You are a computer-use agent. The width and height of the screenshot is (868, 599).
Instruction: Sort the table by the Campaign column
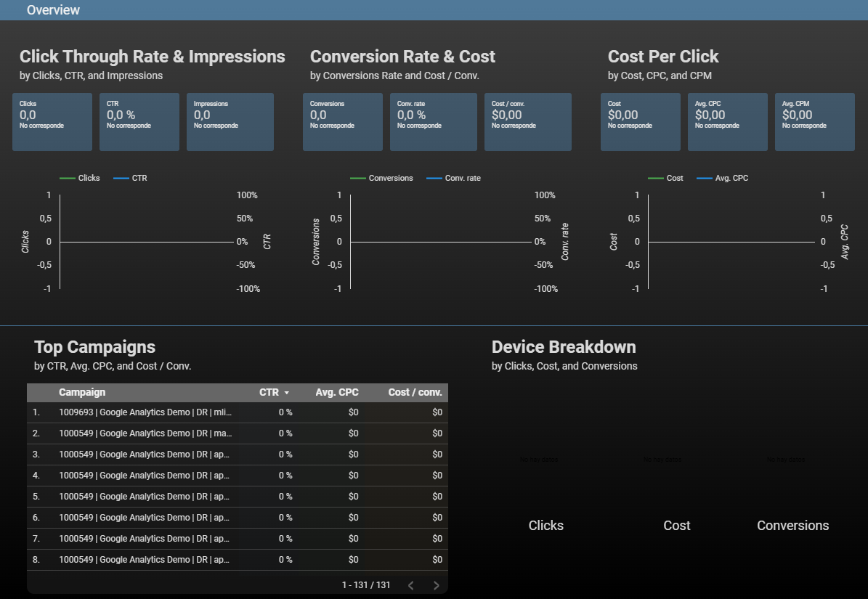click(x=82, y=392)
